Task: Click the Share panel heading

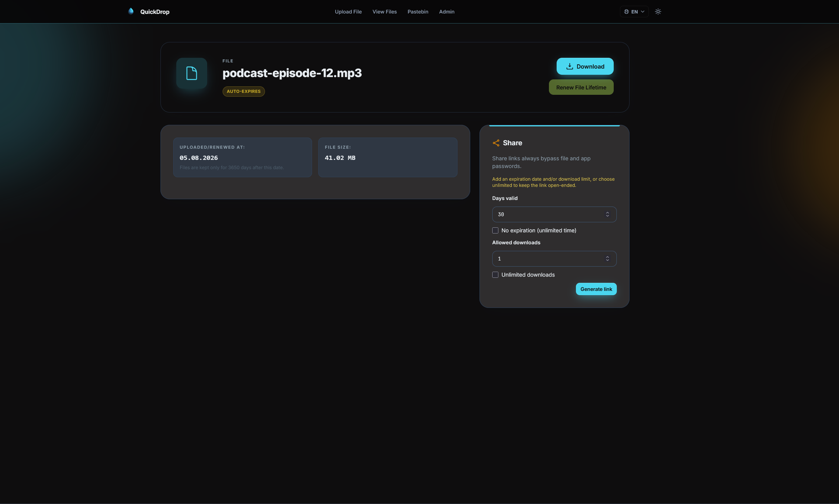Action: 512,143
